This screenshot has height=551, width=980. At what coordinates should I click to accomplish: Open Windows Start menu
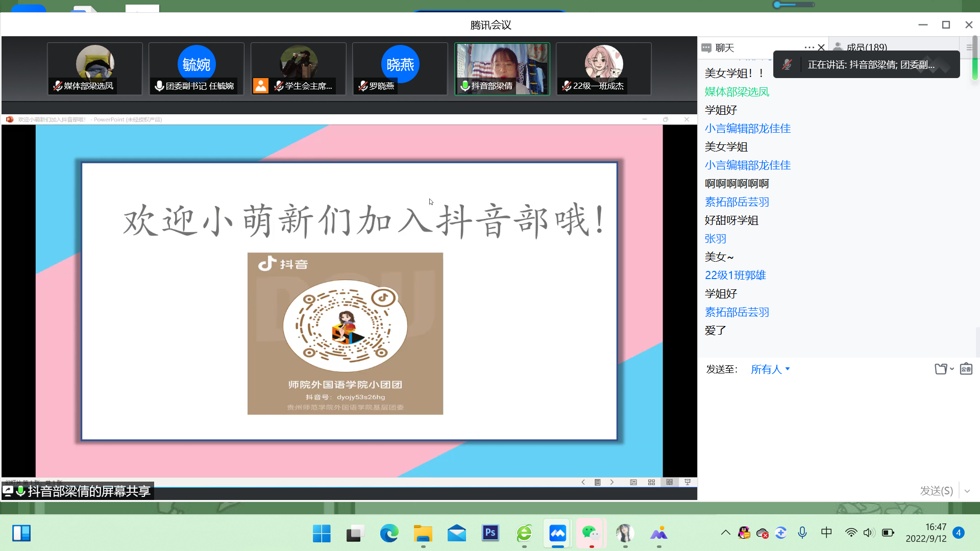tap(322, 534)
